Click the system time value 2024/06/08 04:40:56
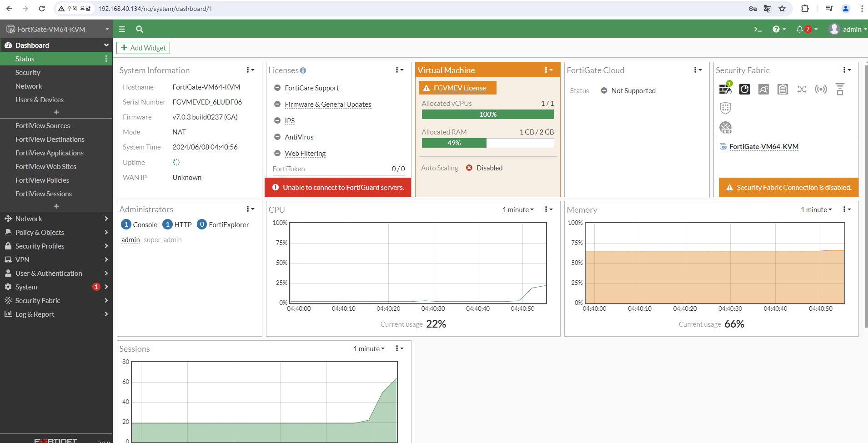This screenshot has height=443, width=868. (205, 147)
